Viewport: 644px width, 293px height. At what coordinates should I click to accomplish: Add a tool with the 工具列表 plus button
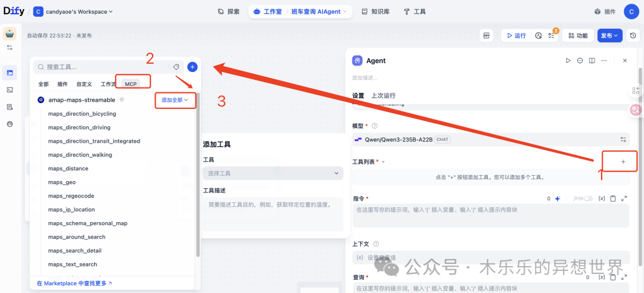[x=623, y=161]
